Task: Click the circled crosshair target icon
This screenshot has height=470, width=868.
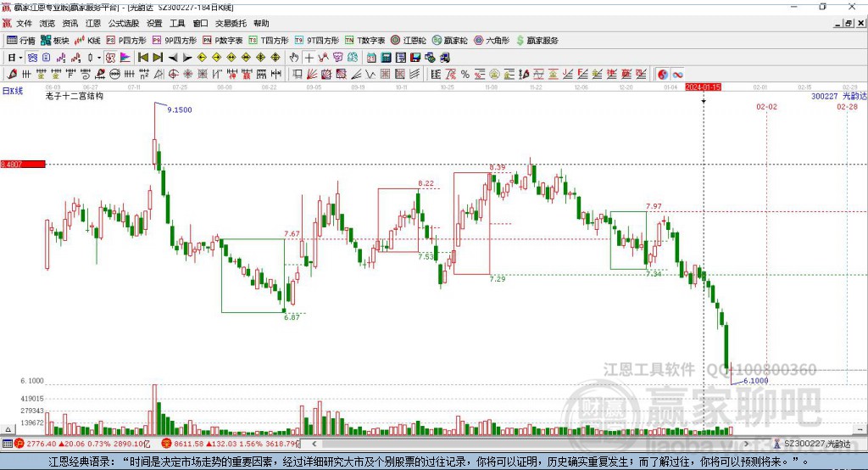Action: [x=173, y=75]
